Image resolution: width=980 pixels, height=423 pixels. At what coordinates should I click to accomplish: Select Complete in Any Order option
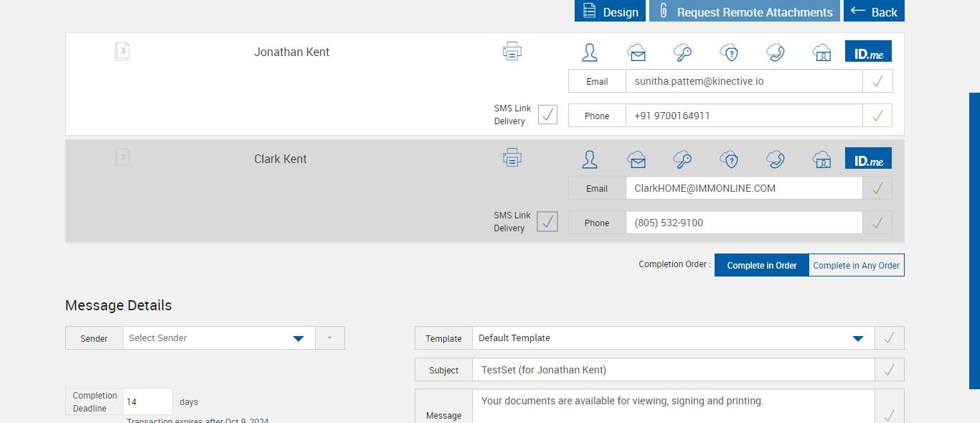[x=856, y=265]
